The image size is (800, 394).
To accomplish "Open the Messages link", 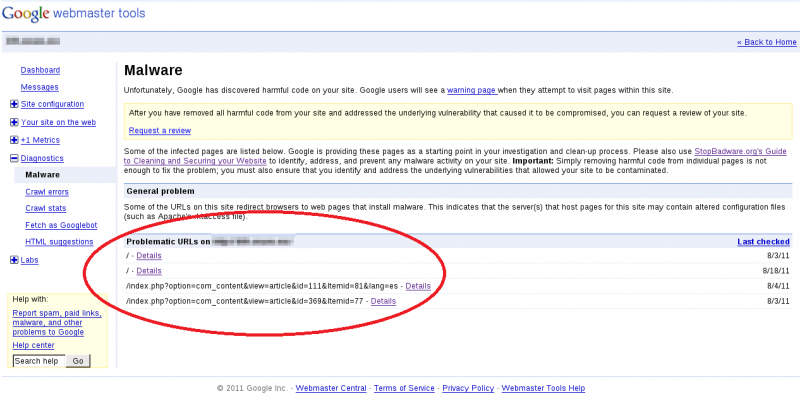I will (39, 87).
